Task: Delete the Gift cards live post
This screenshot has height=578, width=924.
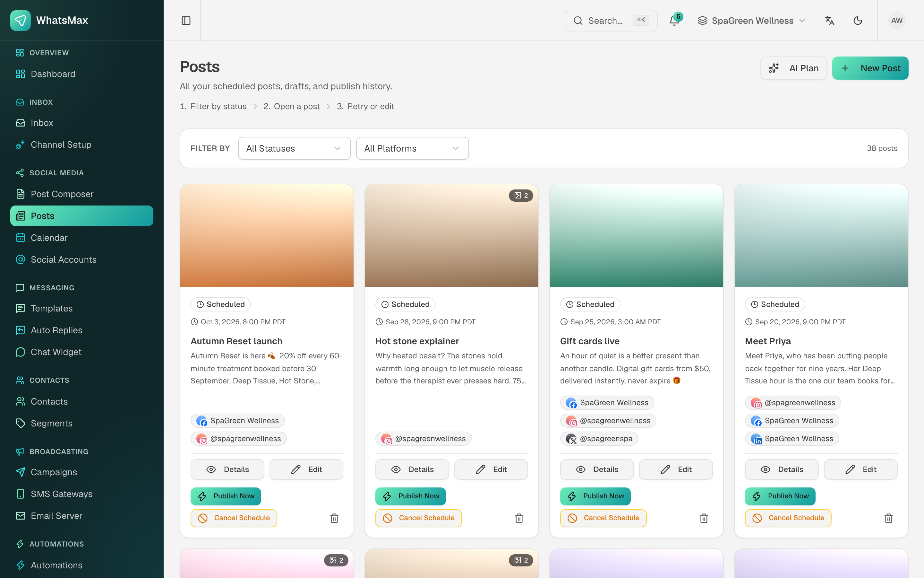Action: [x=704, y=518]
